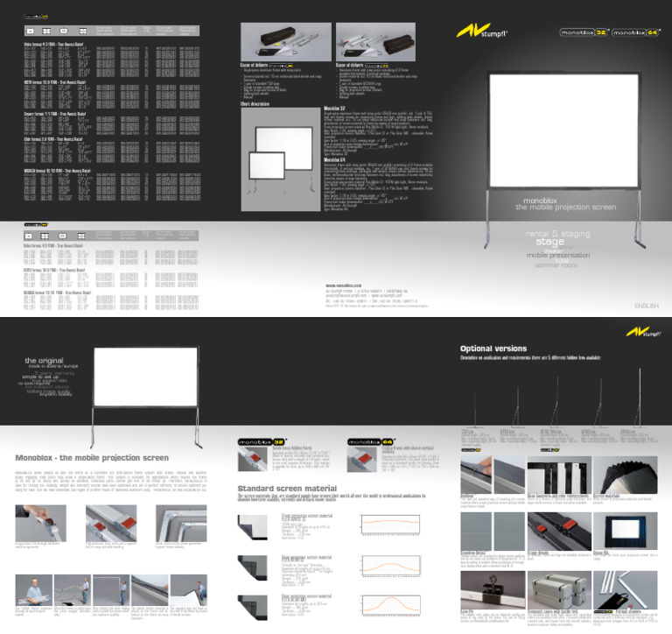Click the top screen material gain graph
This screenshot has height=634, width=672.
(x=390, y=525)
